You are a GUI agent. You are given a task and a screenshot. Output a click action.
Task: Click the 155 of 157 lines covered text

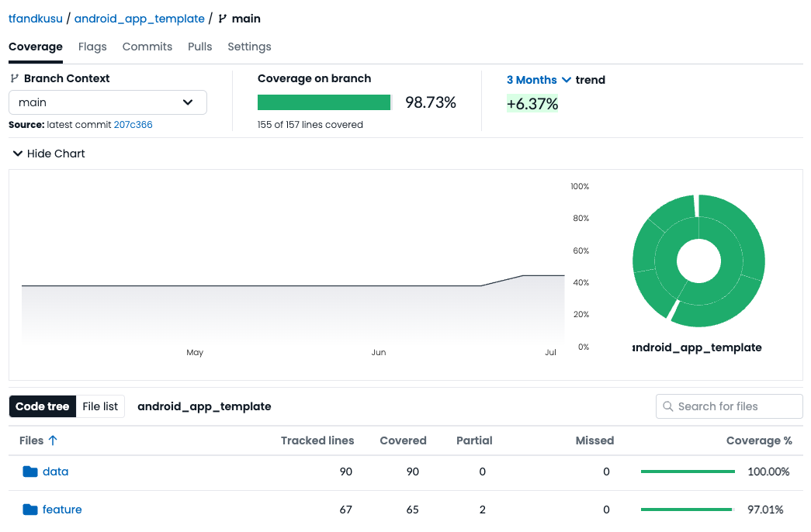coord(310,125)
